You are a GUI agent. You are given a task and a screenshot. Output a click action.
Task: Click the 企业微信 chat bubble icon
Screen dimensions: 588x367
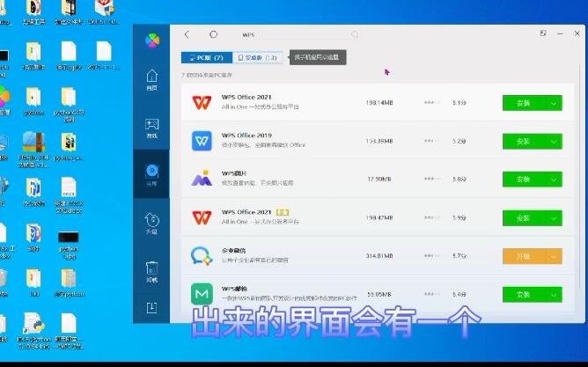tap(202, 255)
